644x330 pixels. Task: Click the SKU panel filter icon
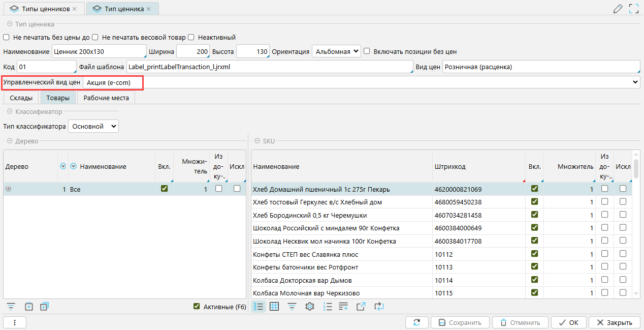(x=292, y=306)
